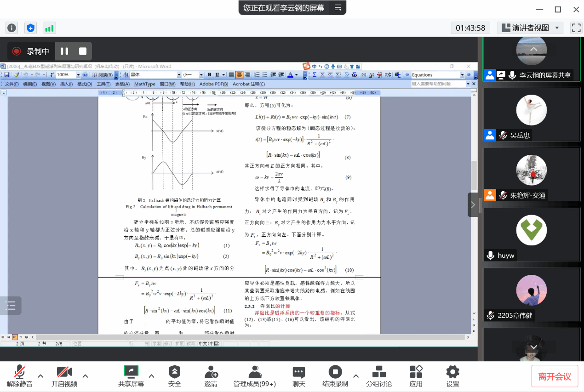Show next participants in video strip
Image resolution: width=584 pixels, height=392 pixels.
tap(533, 347)
